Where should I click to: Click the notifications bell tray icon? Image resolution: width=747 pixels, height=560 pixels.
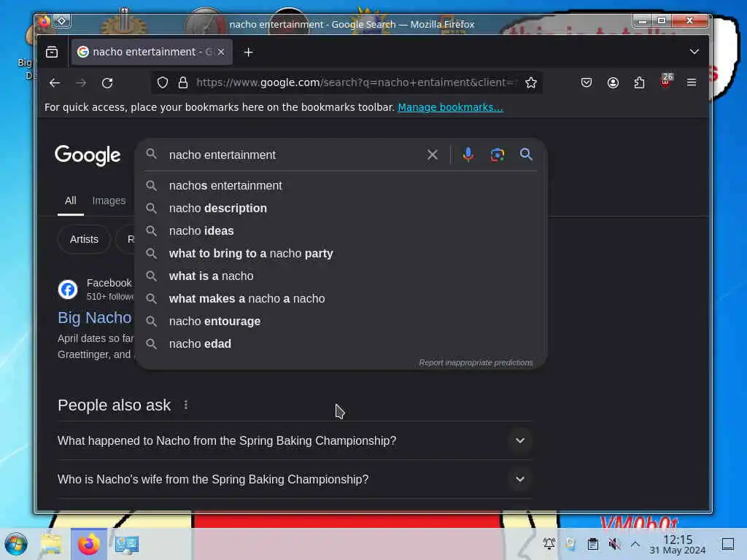tap(549, 544)
